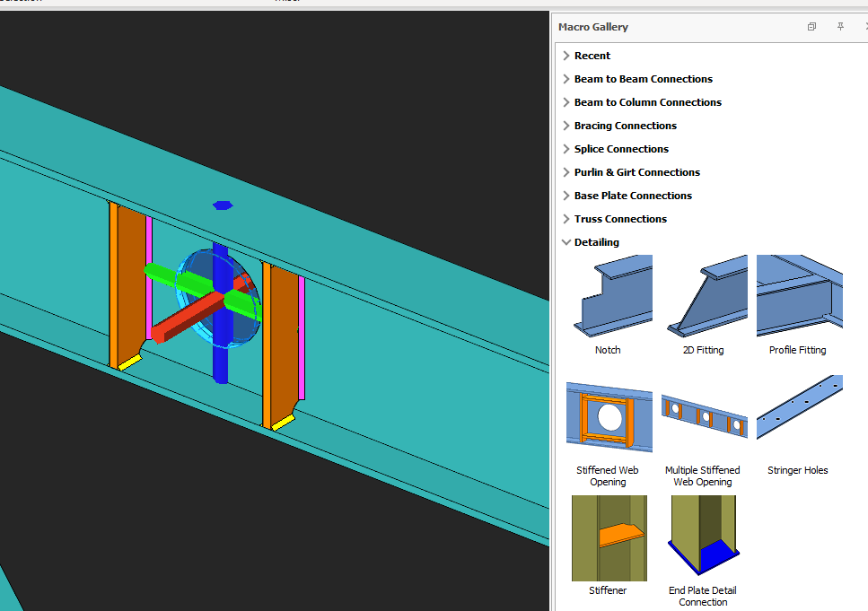This screenshot has height=611, width=868.
Task: Float the Macro Gallery panel window
Action: click(811, 27)
